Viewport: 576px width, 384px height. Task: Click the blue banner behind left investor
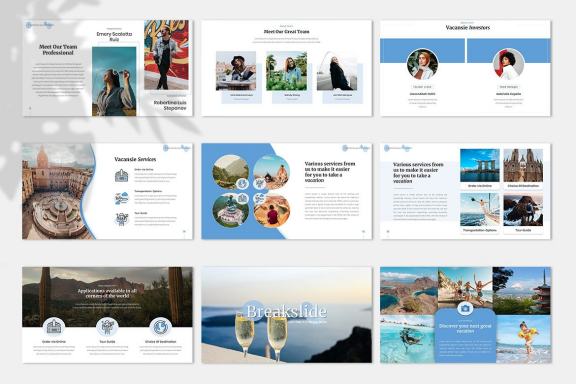click(x=422, y=50)
